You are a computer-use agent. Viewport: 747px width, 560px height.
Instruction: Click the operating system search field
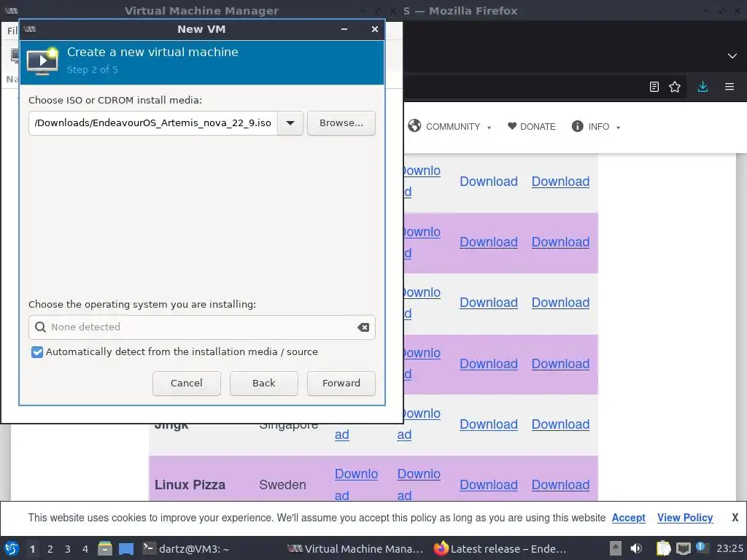click(202, 327)
